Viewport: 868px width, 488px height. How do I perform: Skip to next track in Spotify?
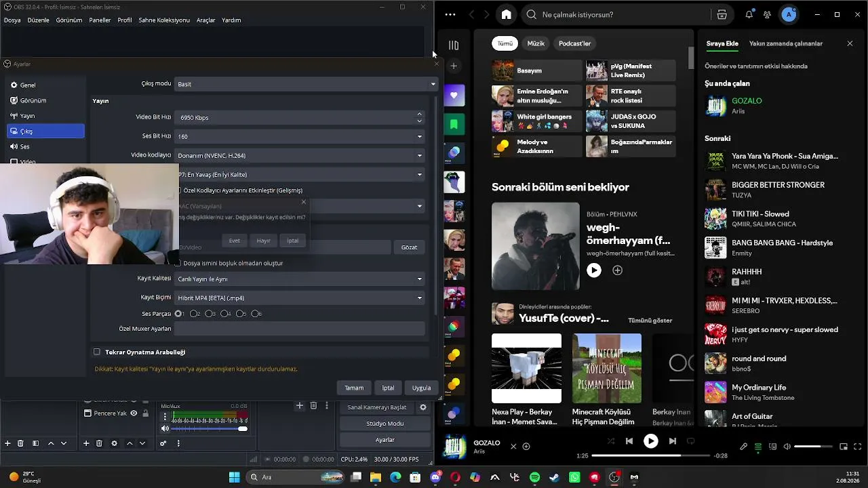tap(672, 441)
